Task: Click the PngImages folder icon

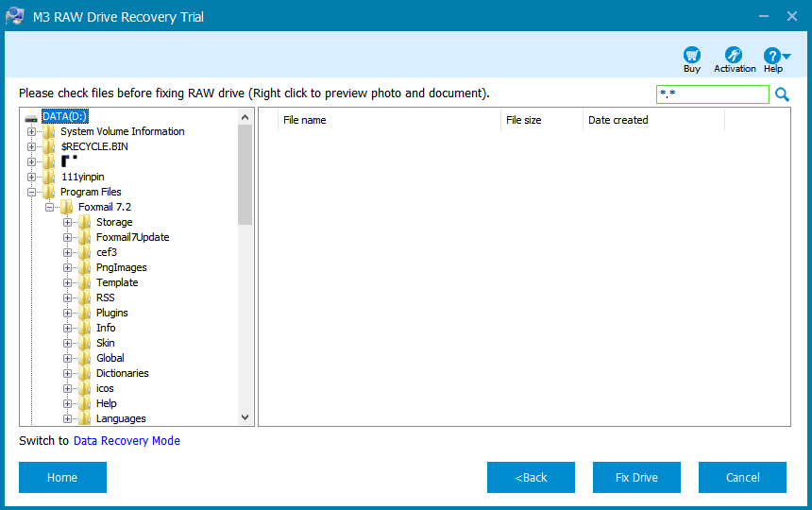Action: point(85,267)
